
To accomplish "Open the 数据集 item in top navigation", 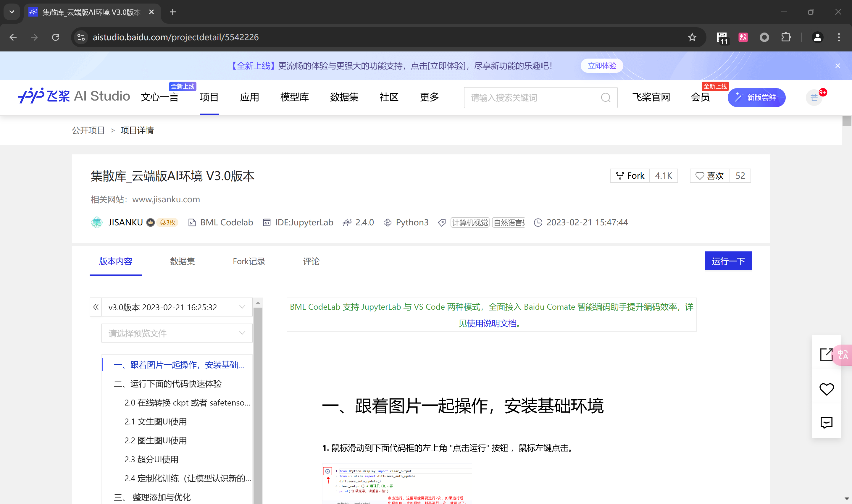I will coord(344,97).
